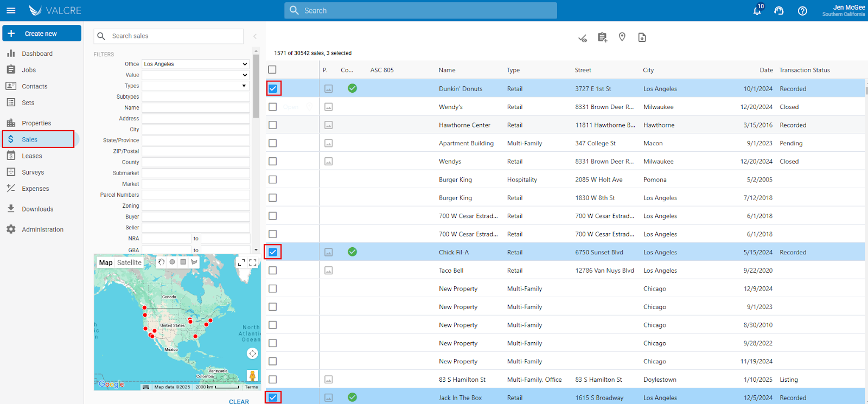Viewport: 868px width, 404px height.
Task: Click the CLEAR filters link
Action: (x=239, y=401)
